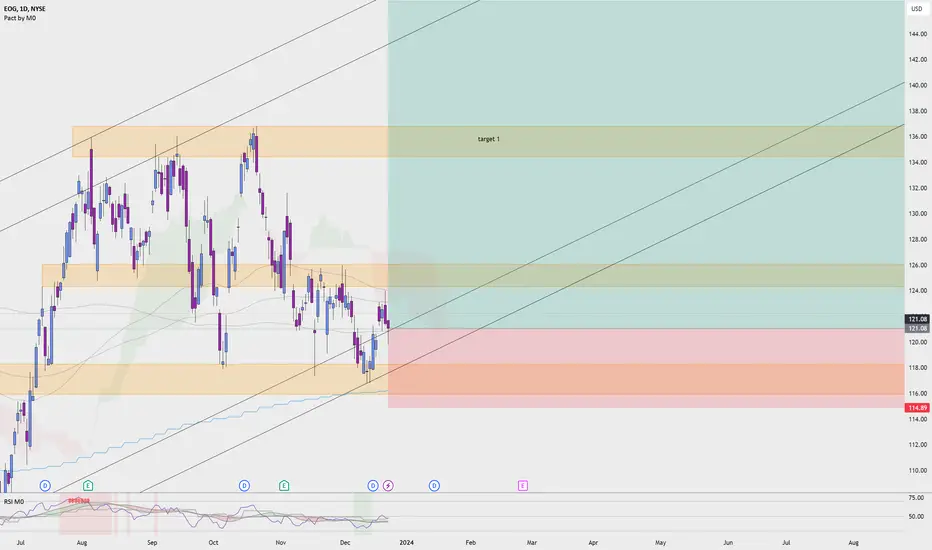This screenshot has width=932, height=550.
Task: Click the May label on time axis
Action: (x=660, y=542)
